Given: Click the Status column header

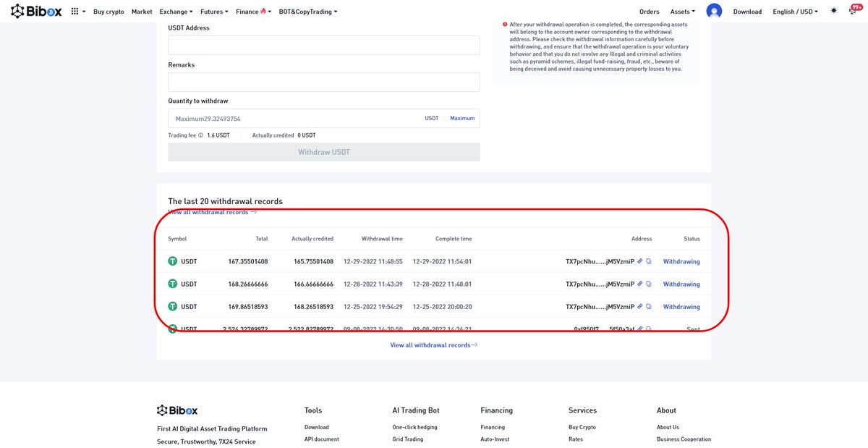Looking at the screenshot, I should point(692,239).
